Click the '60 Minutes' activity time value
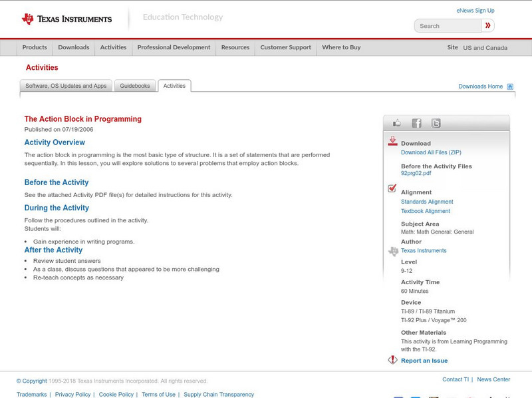 pyautogui.click(x=414, y=291)
